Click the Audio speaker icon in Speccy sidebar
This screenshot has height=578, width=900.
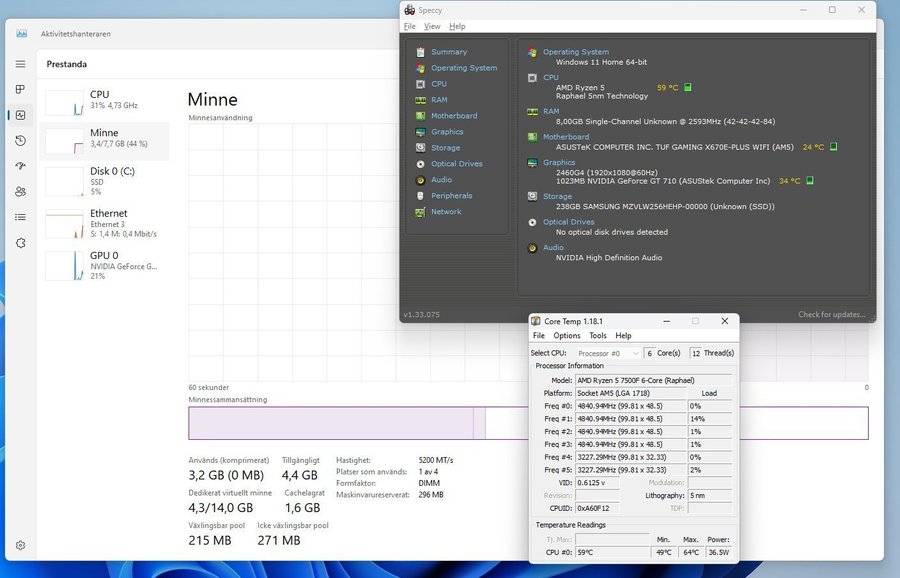[x=420, y=180]
